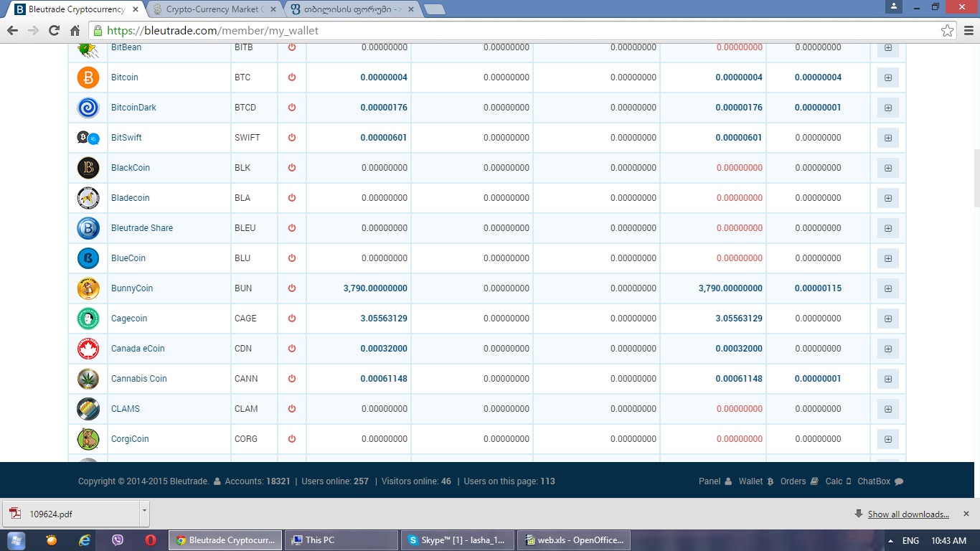The width and height of the screenshot is (980, 551).
Task: Click the BitcoinDark spiral coin icon
Action: pyautogui.click(x=88, y=108)
